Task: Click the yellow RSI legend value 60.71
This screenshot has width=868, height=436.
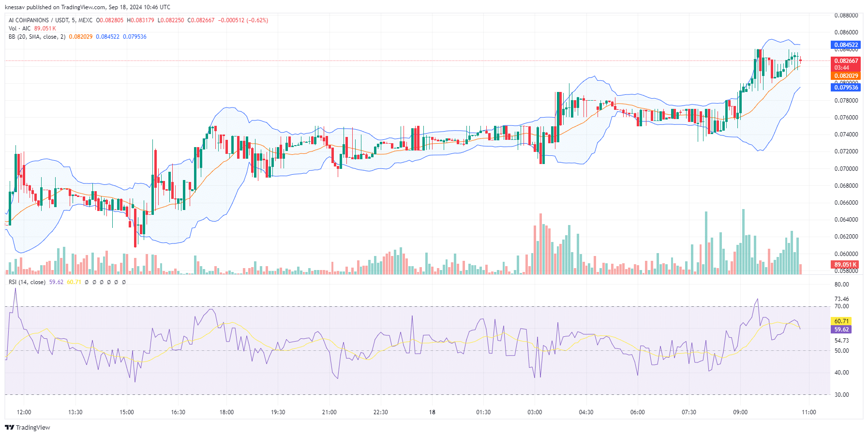Action: click(74, 282)
